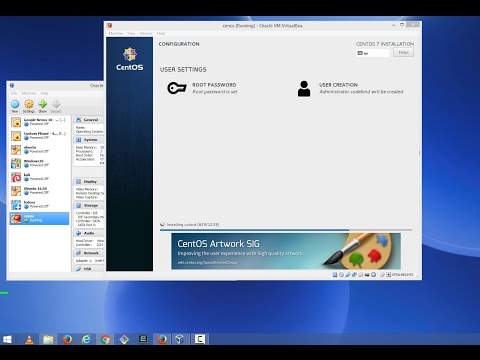
Task: Open the General details section header
Action: pyautogui.click(x=88, y=120)
